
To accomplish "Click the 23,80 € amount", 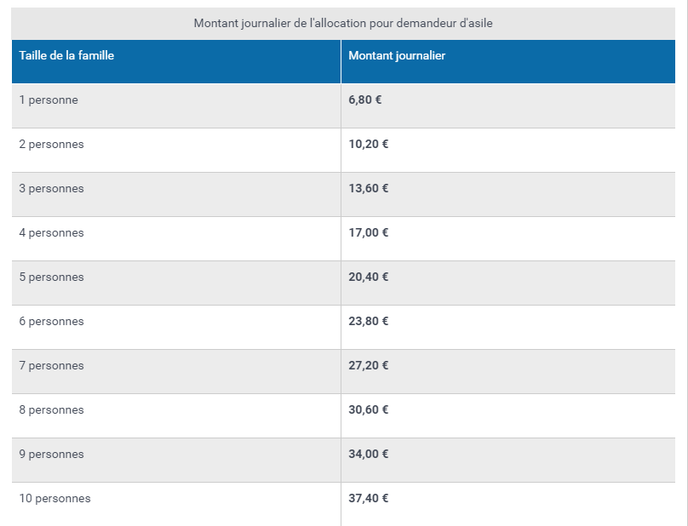I will click(369, 322).
